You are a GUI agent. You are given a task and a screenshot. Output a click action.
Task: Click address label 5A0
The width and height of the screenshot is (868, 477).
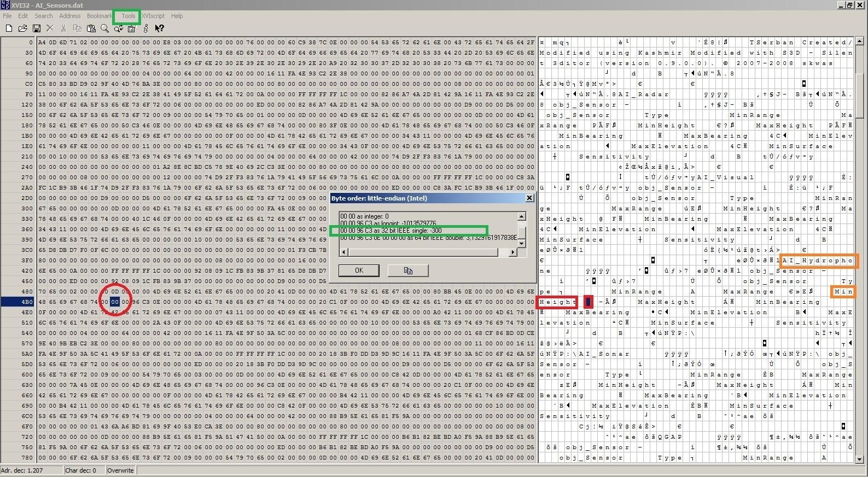27,354
